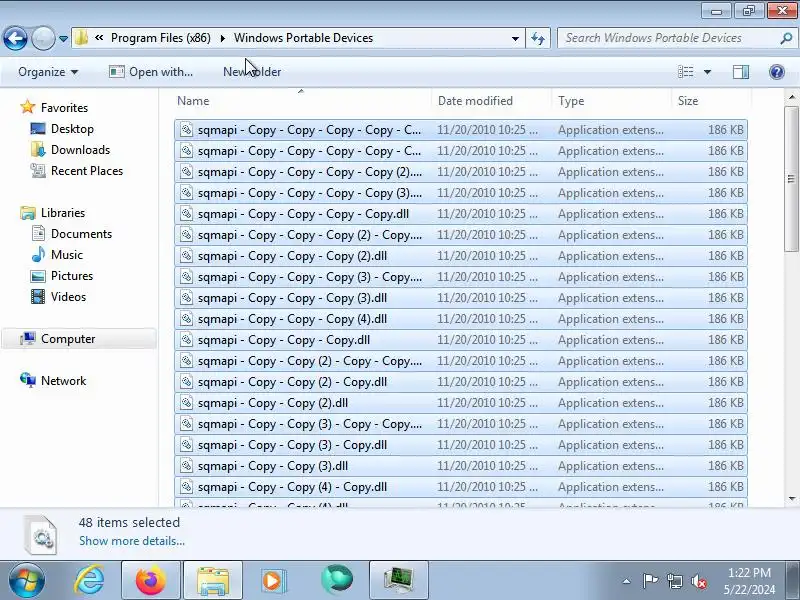Click the Videos filmstrip icon
Viewport: 800px width, 600px height.
(38, 296)
